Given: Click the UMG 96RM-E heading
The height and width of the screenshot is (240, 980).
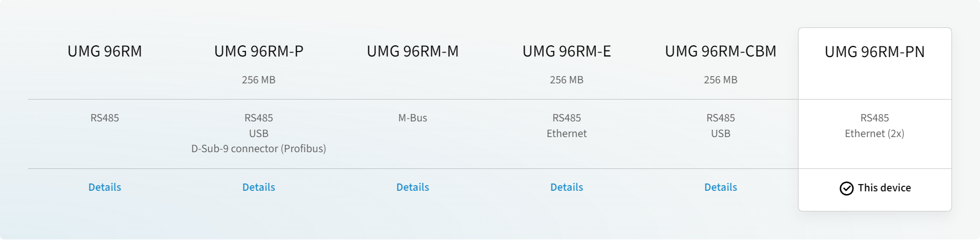Looking at the screenshot, I should pos(567,51).
